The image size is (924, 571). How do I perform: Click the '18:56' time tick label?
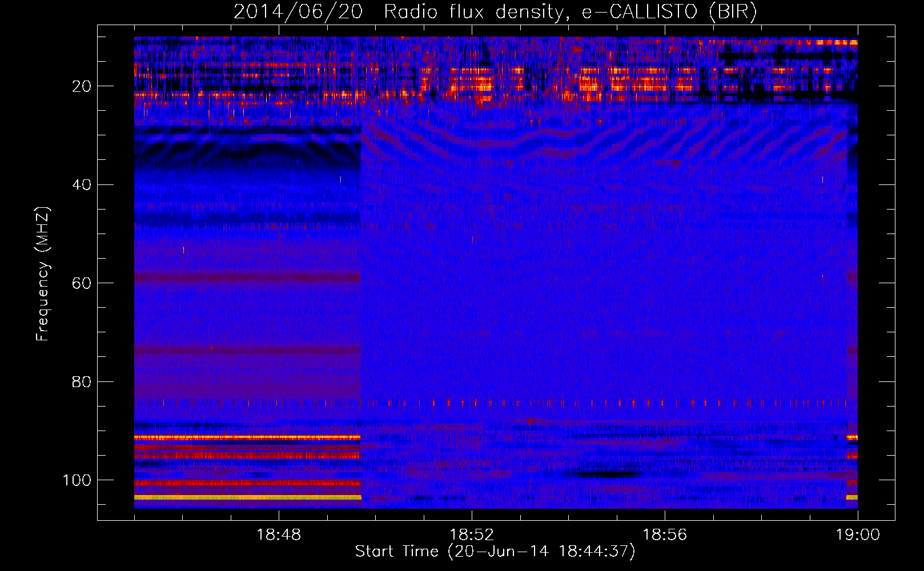tap(665, 535)
